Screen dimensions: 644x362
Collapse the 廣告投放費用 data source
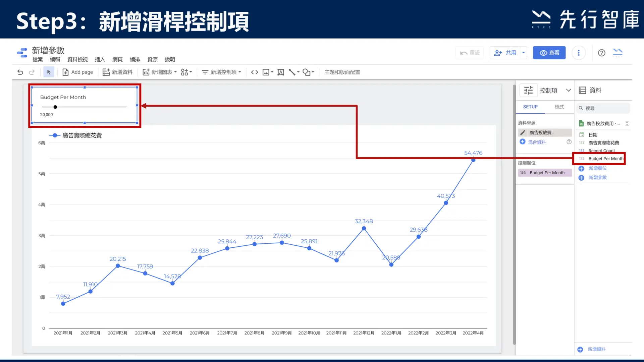point(627,124)
